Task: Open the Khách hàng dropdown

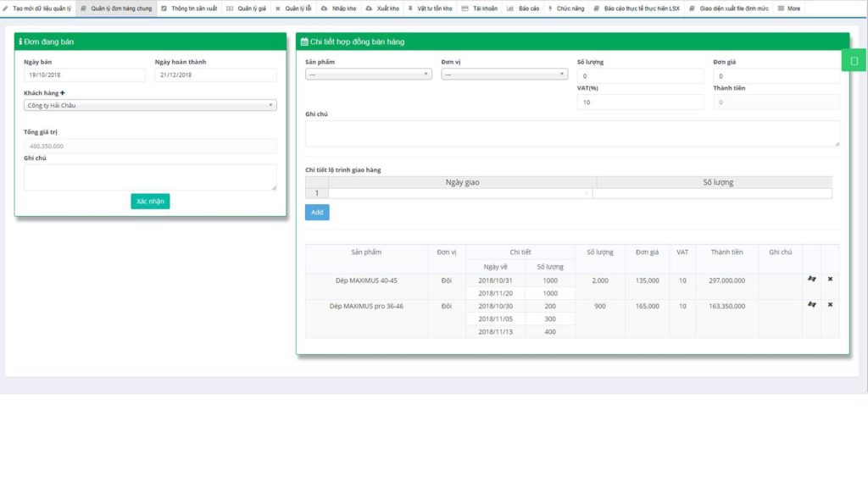Action: [x=150, y=105]
